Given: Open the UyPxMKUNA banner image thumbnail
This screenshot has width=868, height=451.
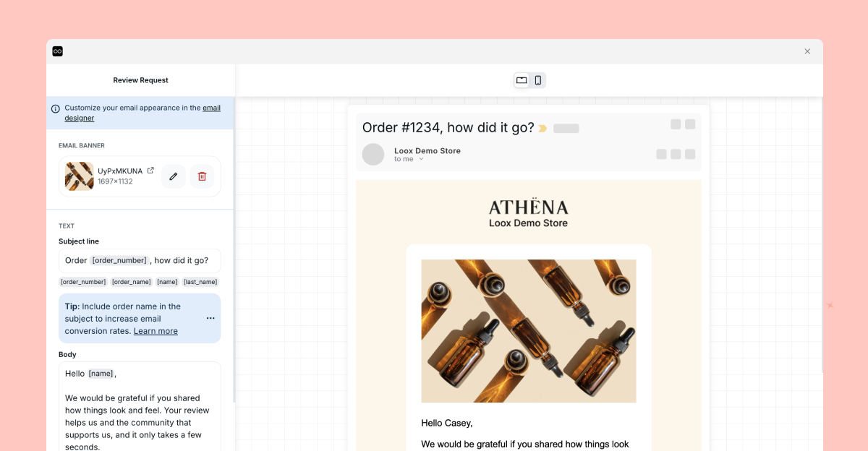Looking at the screenshot, I should [80, 176].
